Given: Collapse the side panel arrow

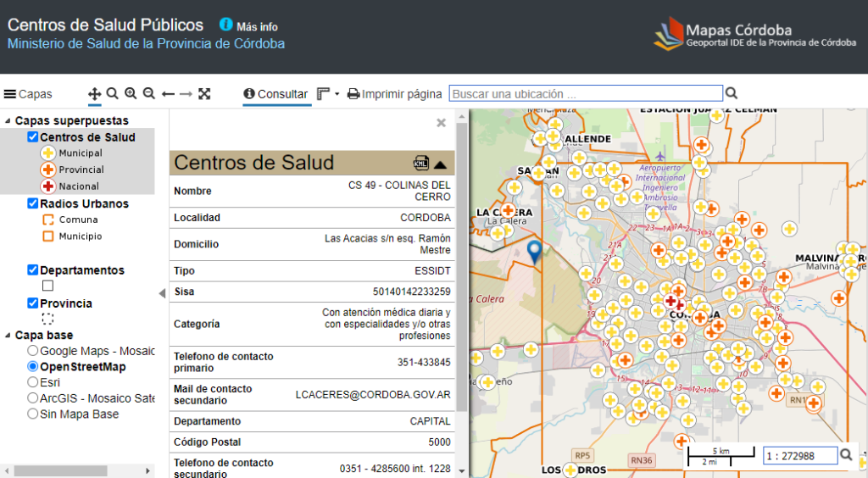Looking at the screenshot, I should pyautogui.click(x=162, y=293).
